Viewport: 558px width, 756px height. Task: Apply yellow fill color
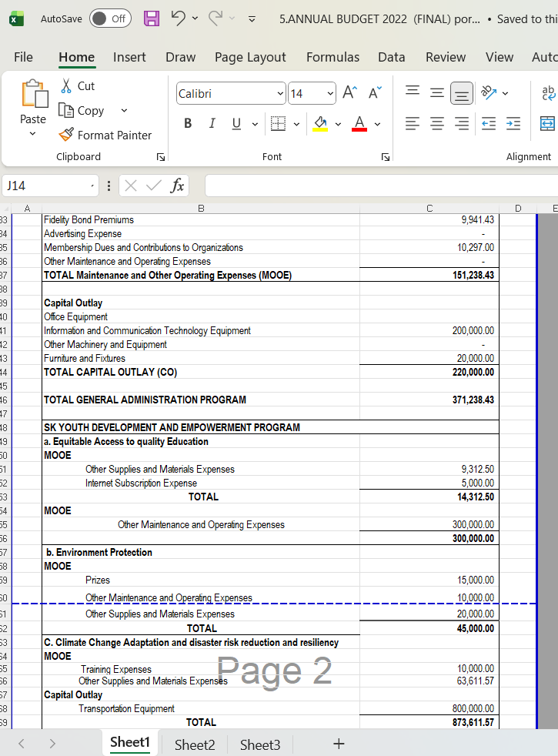point(320,123)
